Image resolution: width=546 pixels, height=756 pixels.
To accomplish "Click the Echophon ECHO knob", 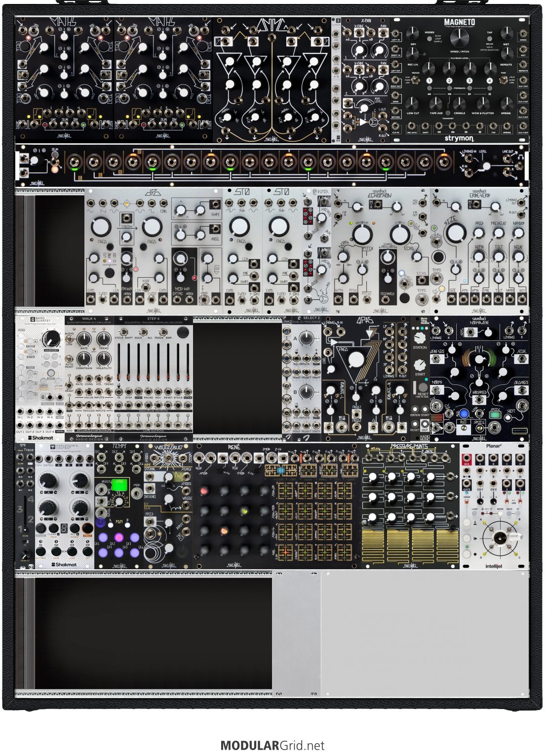I will (x=400, y=235).
